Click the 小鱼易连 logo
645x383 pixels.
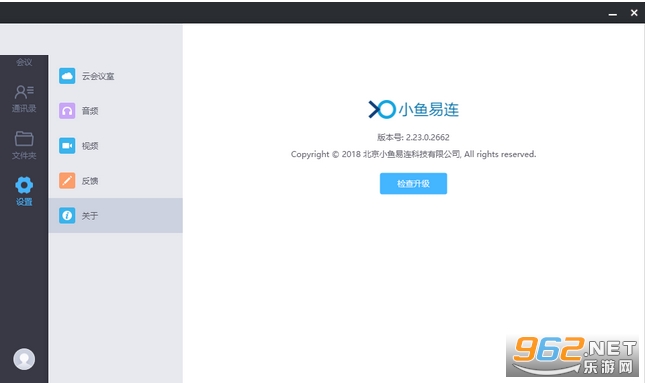[413, 109]
